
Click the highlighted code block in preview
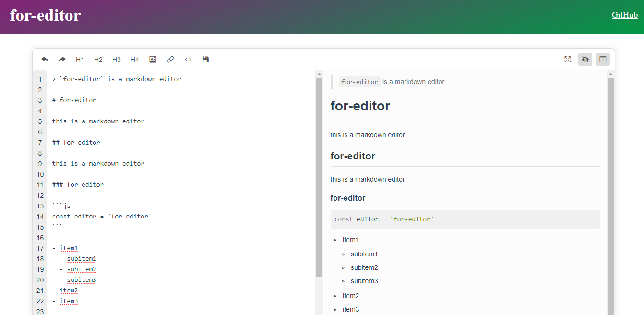pyautogui.click(x=465, y=219)
